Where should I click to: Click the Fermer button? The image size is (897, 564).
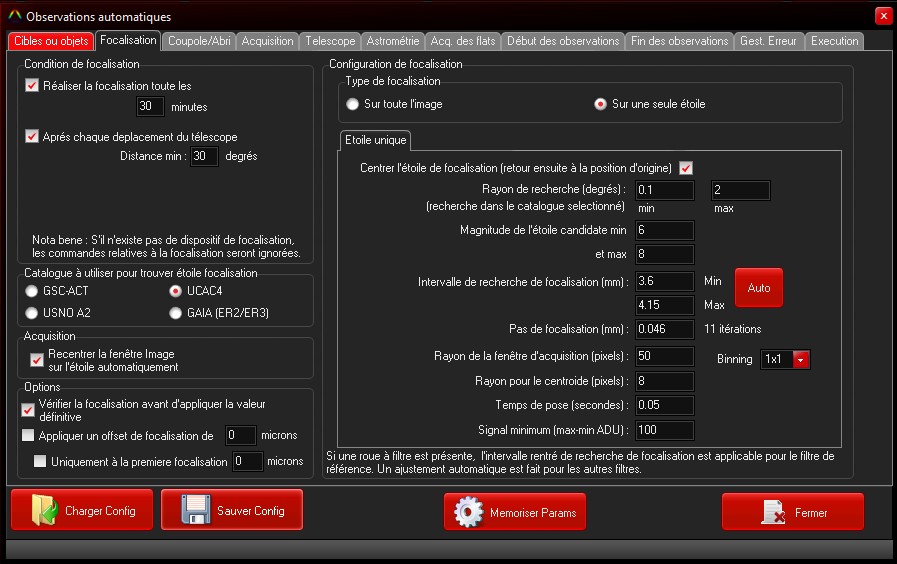coord(793,512)
